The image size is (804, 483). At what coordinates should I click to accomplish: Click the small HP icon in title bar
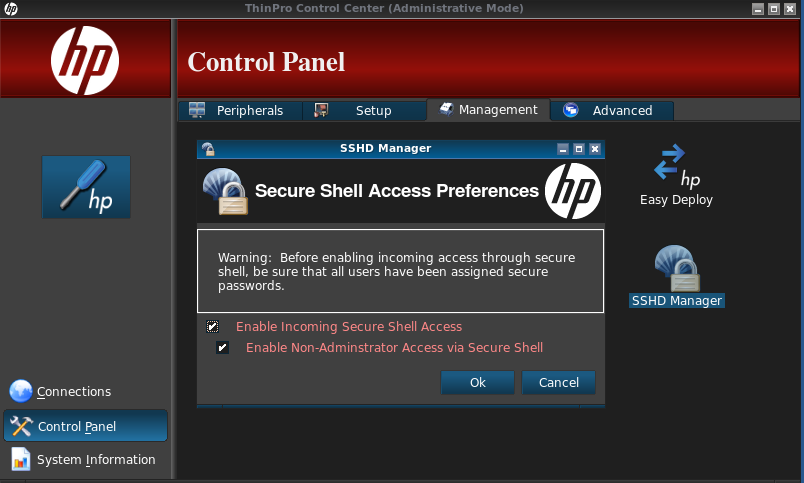pos(11,8)
